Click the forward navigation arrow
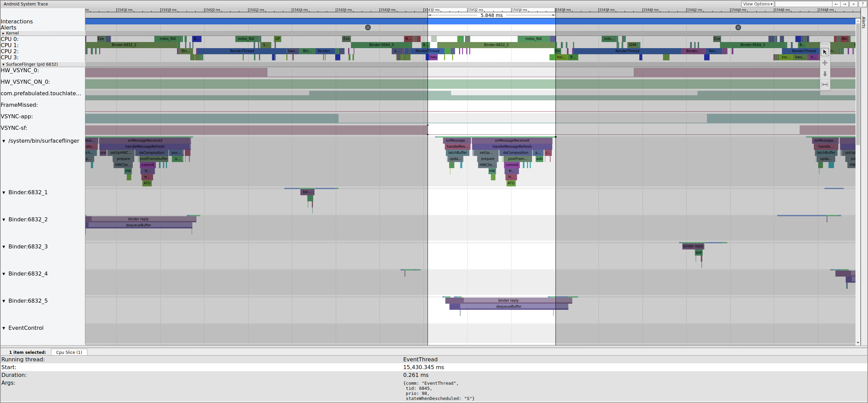Image resolution: width=868 pixels, height=403 pixels. click(845, 4)
